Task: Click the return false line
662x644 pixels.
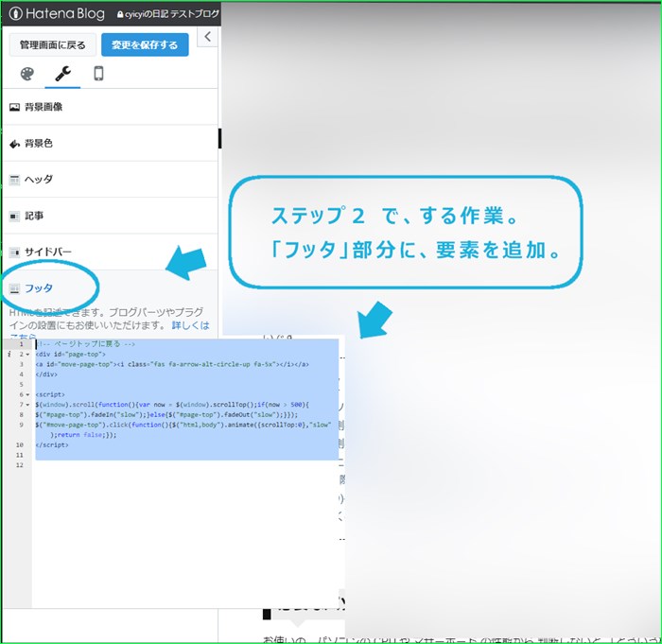Action: pos(83,435)
